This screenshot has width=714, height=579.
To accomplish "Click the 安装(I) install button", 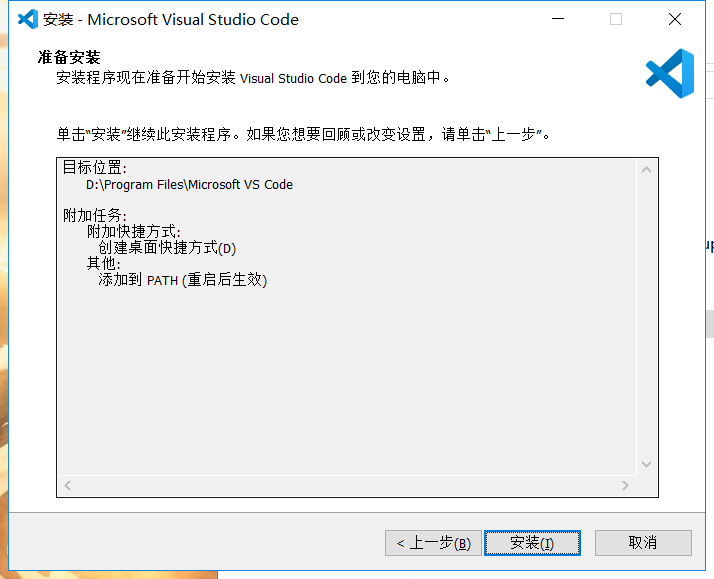I will point(532,543).
